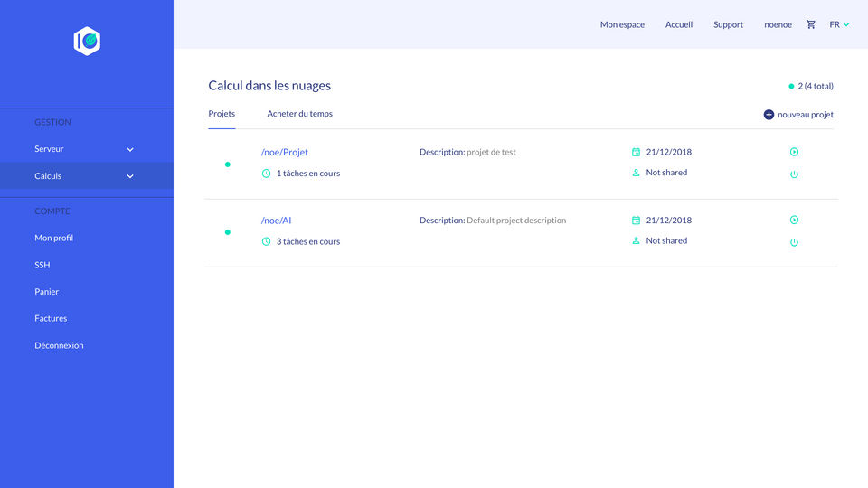Click date 21/12/2018 in /noe/AI row
This screenshot has height=488, width=868.
tap(669, 220)
